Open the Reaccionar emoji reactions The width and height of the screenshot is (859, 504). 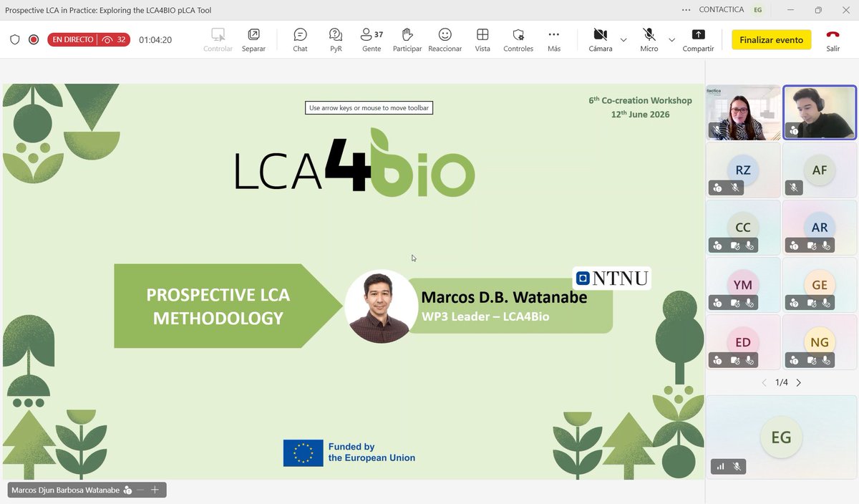click(445, 40)
